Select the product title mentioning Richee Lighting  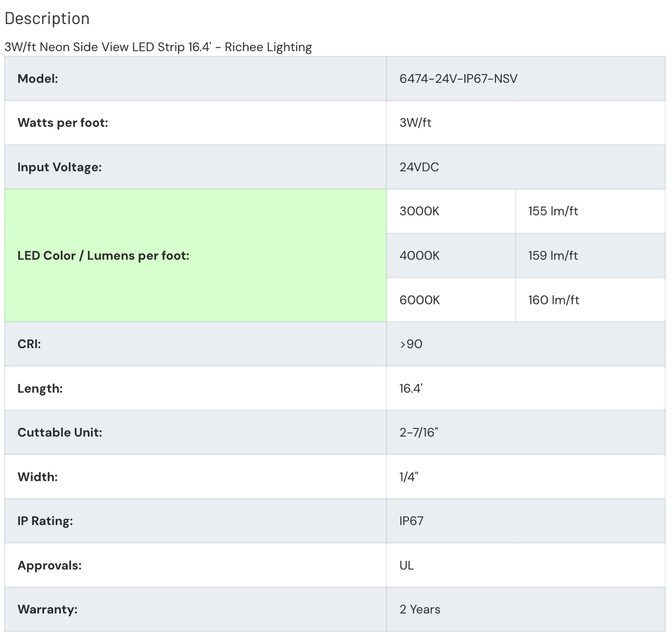coord(158,47)
